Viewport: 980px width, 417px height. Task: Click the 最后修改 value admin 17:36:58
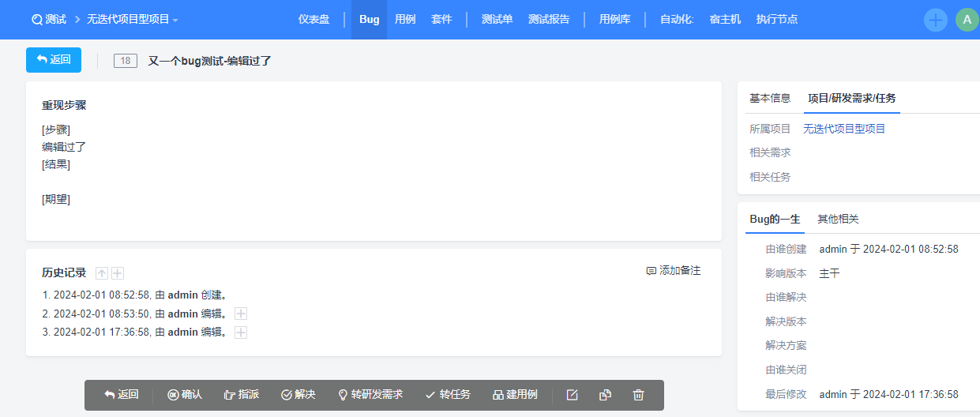pyautogui.click(x=889, y=394)
